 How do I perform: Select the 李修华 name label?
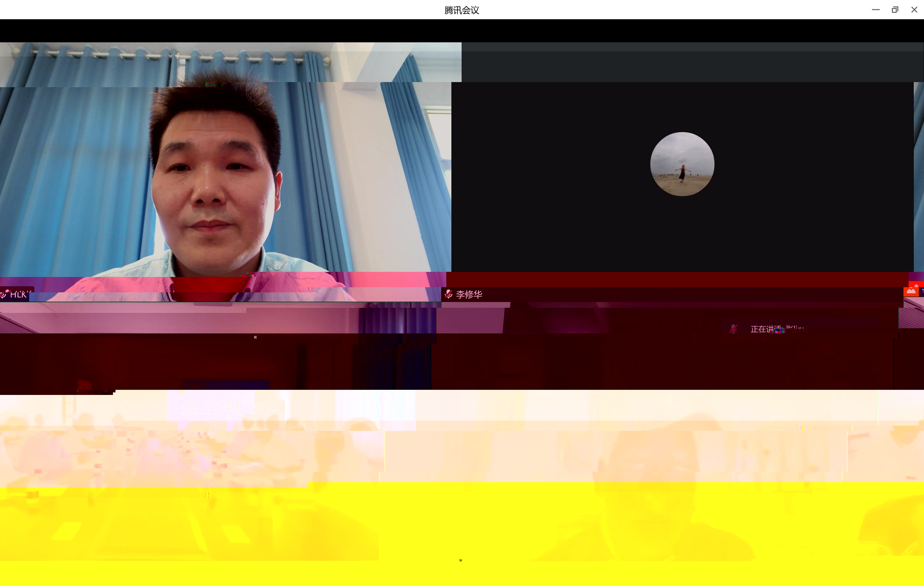pos(469,295)
